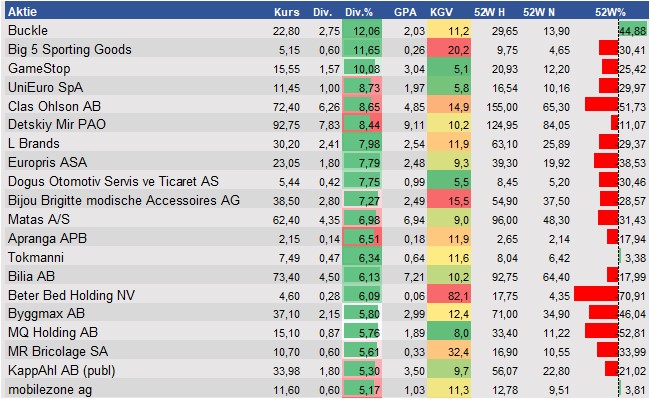The image size is (650, 399).
Task: Select the 52W H column header
Action: (x=490, y=12)
